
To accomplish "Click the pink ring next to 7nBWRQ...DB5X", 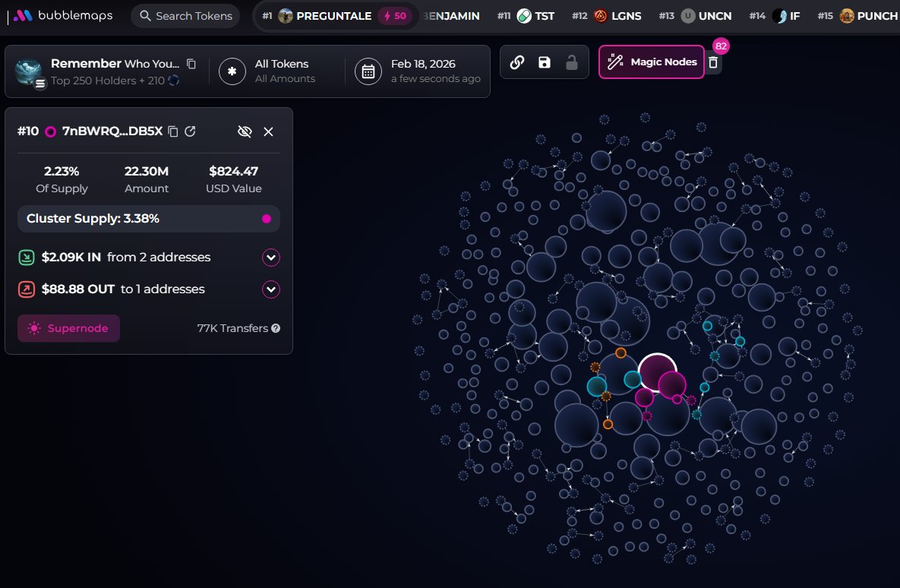I will point(51,131).
